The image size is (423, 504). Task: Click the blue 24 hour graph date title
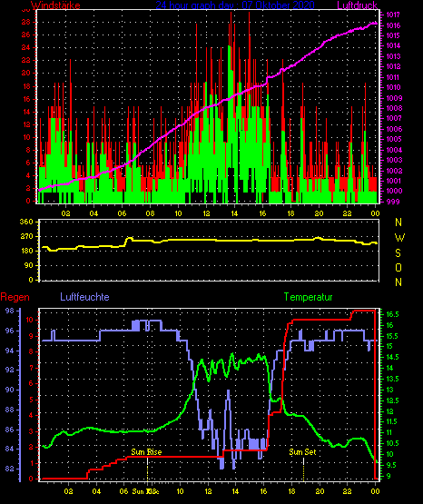235,5
